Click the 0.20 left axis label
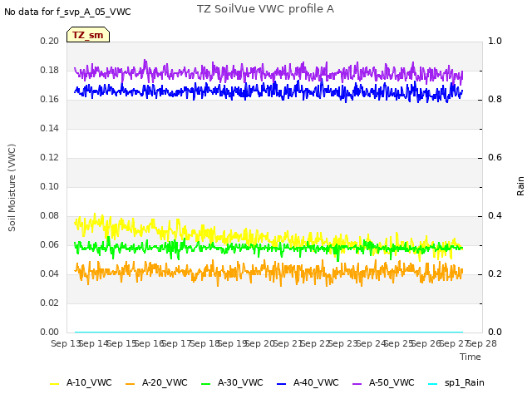This screenshot has width=532, height=399. point(50,41)
